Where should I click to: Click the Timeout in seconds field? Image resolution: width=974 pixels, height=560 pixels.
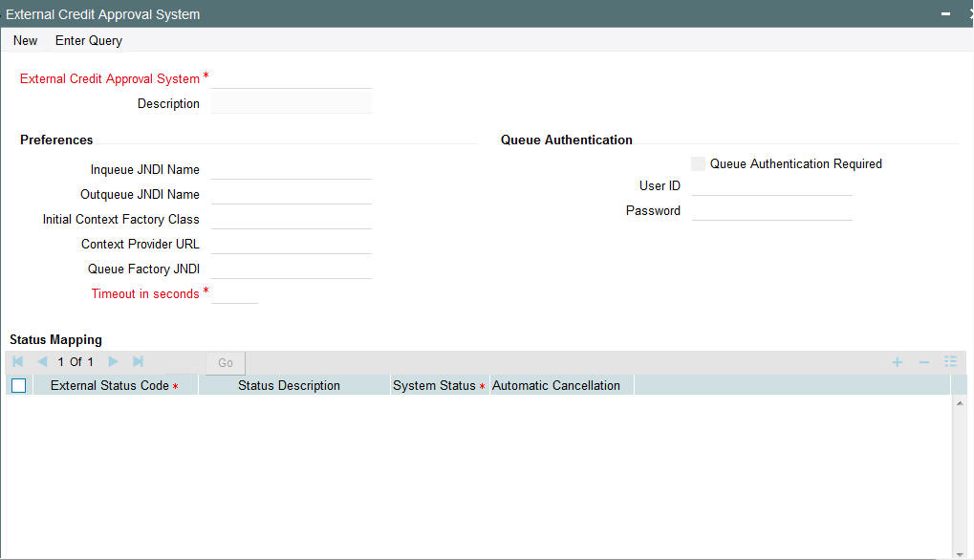tap(235, 293)
